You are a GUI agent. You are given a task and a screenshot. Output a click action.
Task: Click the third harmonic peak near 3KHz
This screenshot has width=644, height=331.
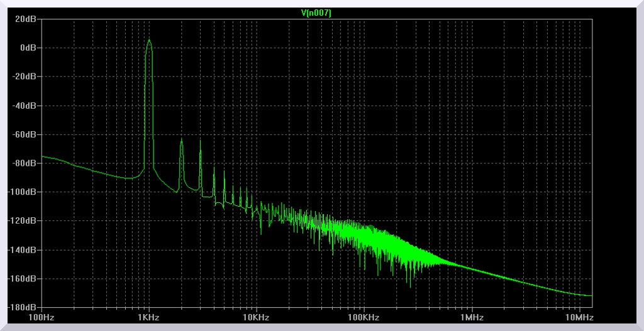(200, 141)
